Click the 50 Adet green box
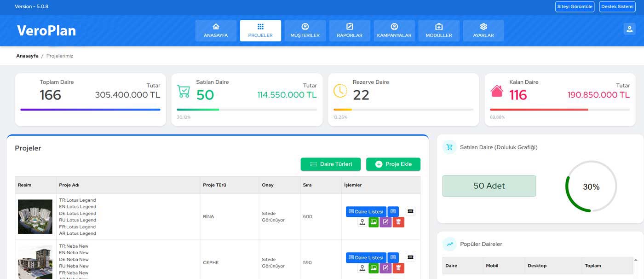 (489, 186)
